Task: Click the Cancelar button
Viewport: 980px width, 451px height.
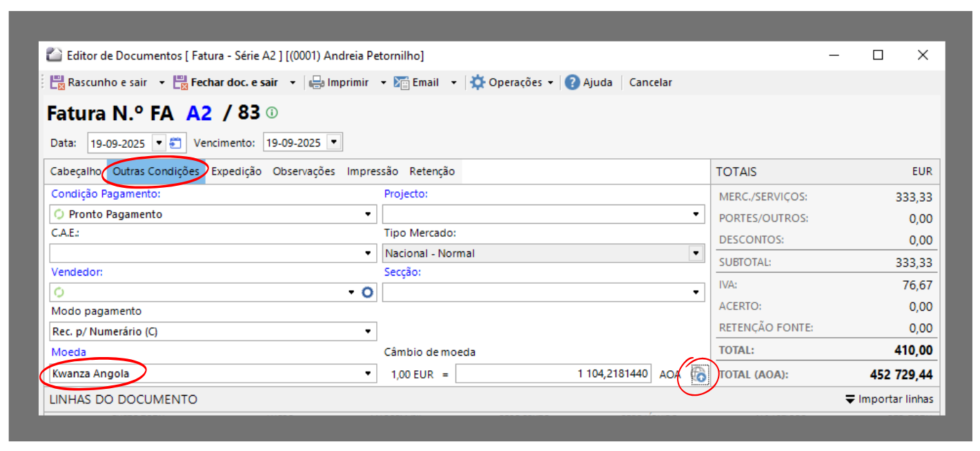Action: point(650,83)
